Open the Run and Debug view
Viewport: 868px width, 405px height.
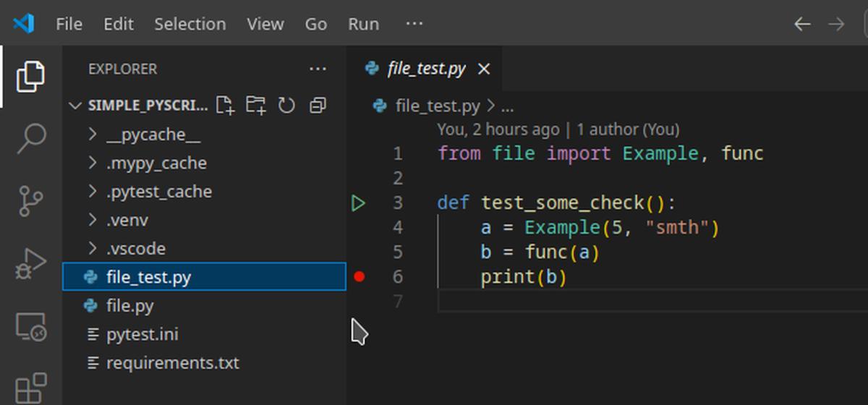30,263
